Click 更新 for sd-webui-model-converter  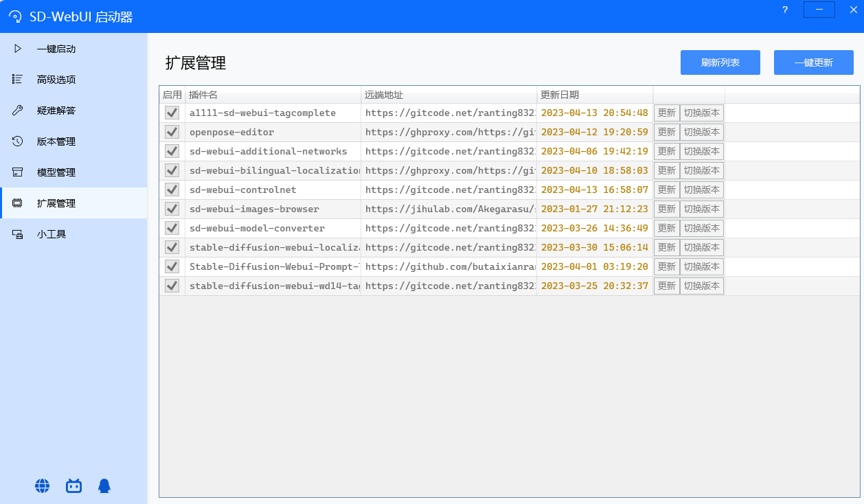pyautogui.click(x=667, y=228)
